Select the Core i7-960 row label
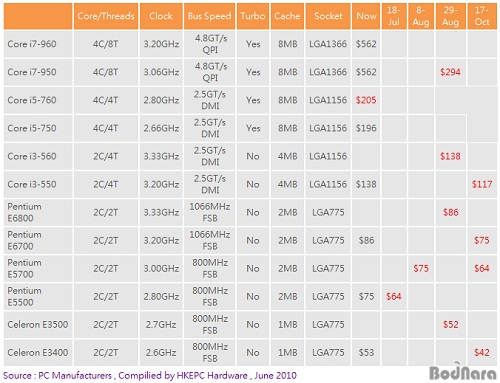Viewport: 500px width, 383px height. pyautogui.click(x=32, y=44)
